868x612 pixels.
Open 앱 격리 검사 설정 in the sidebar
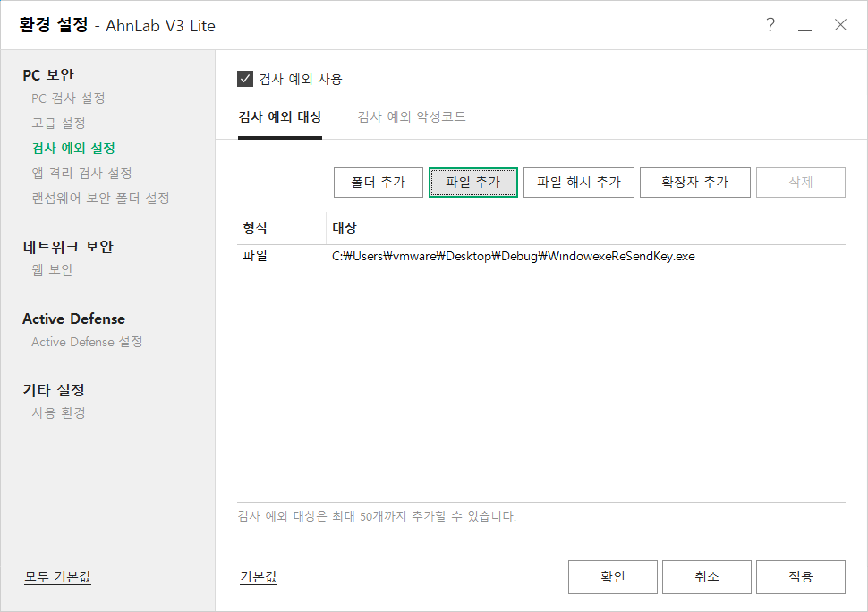pyautogui.click(x=82, y=174)
